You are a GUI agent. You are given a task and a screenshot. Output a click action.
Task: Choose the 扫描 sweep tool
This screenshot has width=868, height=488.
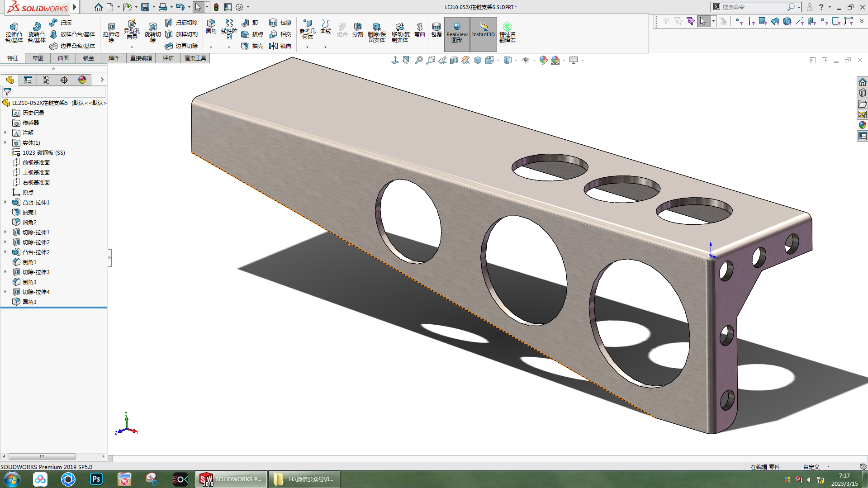[x=60, y=22]
